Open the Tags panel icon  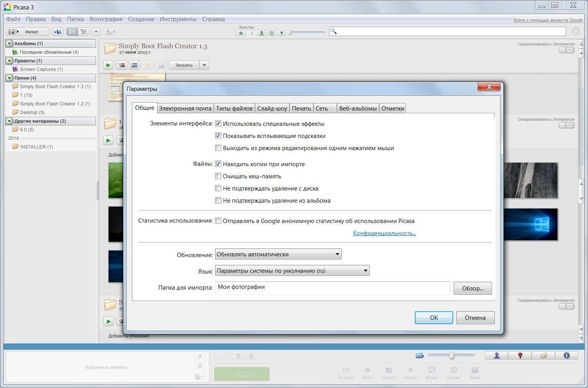click(x=543, y=355)
